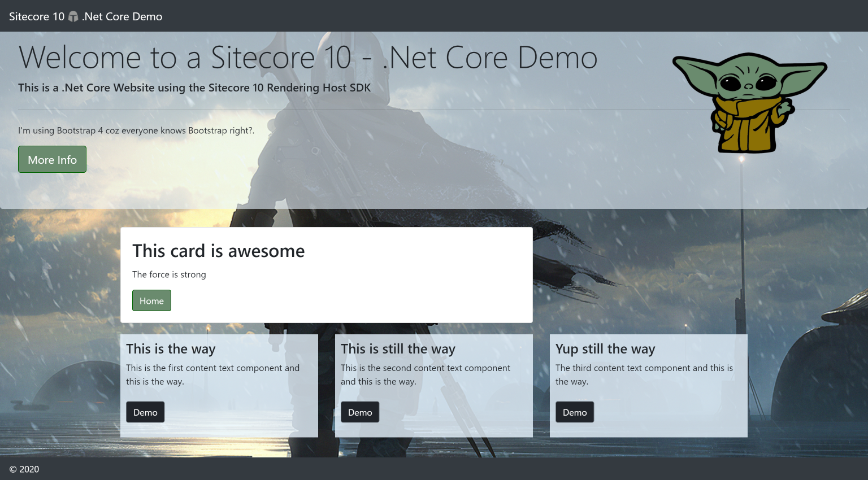Click the green More Info button
868x480 pixels.
pyautogui.click(x=52, y=159)
